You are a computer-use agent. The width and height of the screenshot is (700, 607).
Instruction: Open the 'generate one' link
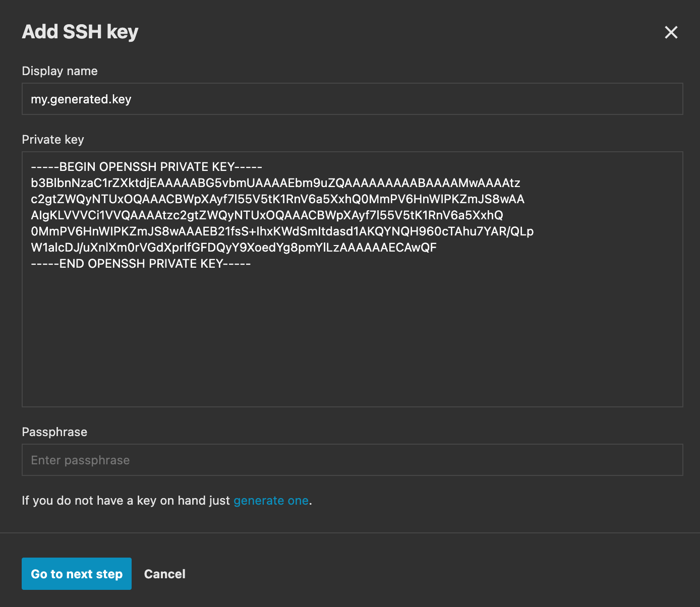click(271, 501)
